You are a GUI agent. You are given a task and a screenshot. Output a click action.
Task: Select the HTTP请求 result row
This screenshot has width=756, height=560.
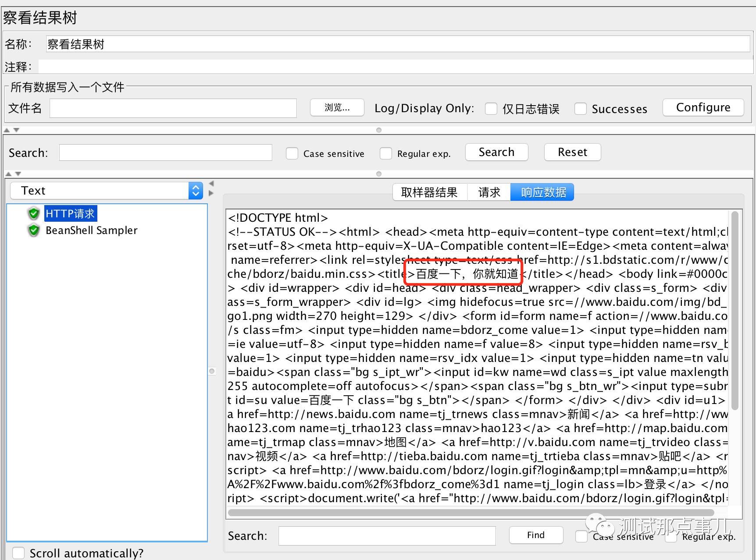click(71, 213)
